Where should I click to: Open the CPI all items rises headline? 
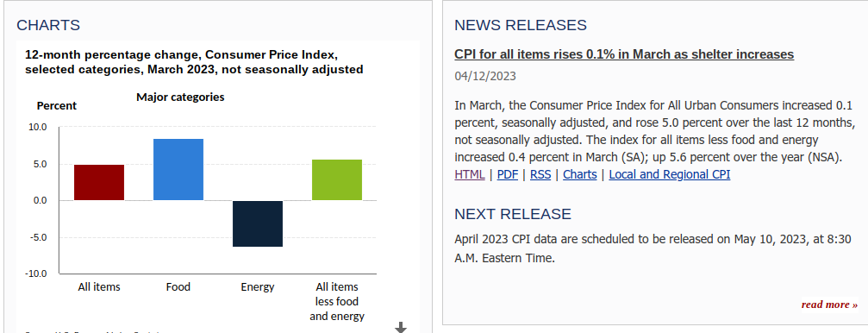[x=624, y=54]
